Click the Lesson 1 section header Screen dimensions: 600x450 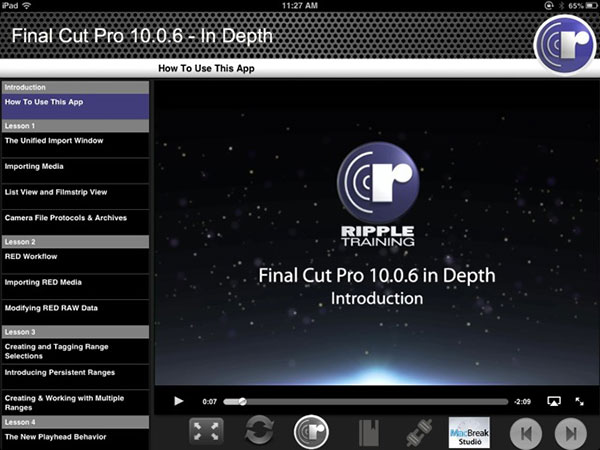click(75, 126)
